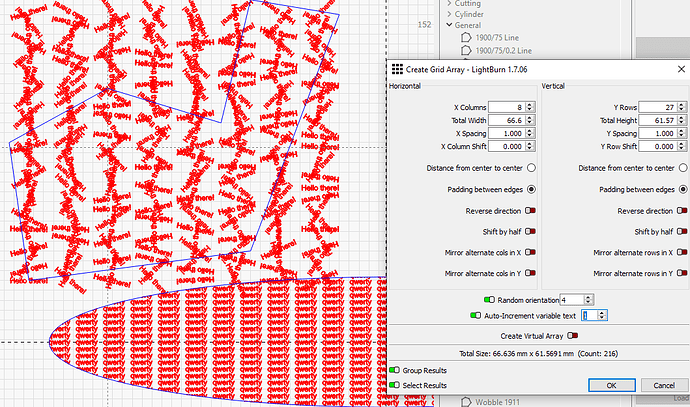Click the Total Width spinner arrows
690x407 pixels.
coord(530,120)
